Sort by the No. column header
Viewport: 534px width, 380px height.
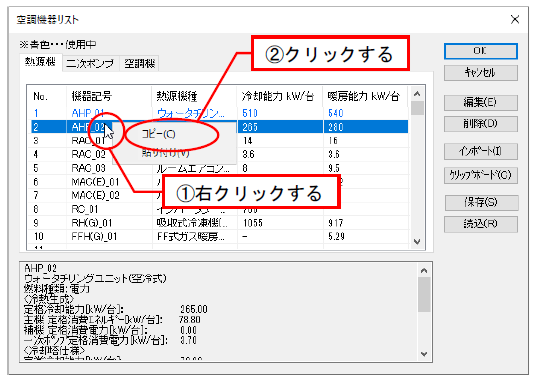[47, 96]
